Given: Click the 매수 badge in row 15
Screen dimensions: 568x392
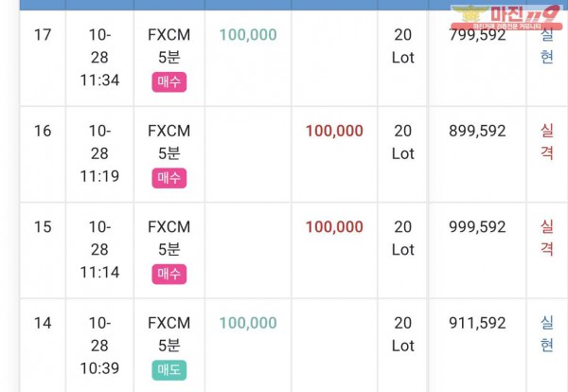Looking at the screenshot, I should [169, 274].
